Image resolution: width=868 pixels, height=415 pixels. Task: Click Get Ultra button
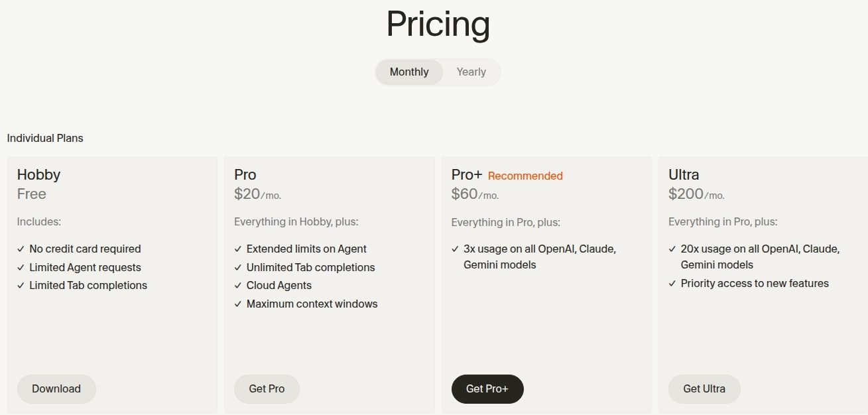(x=704, y=389)
